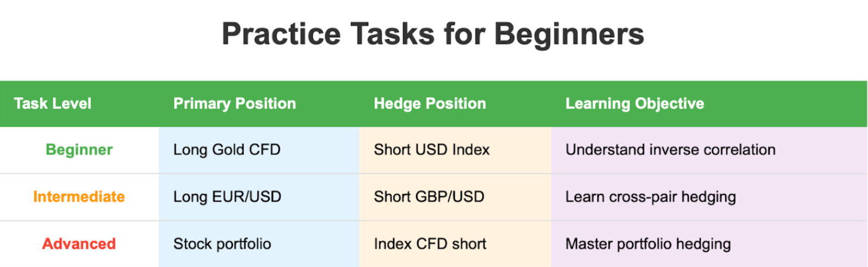The width and height of the screenshot is (868, 267).
Task: Select the Short GBP/USD cell
Action: [429, 196]
